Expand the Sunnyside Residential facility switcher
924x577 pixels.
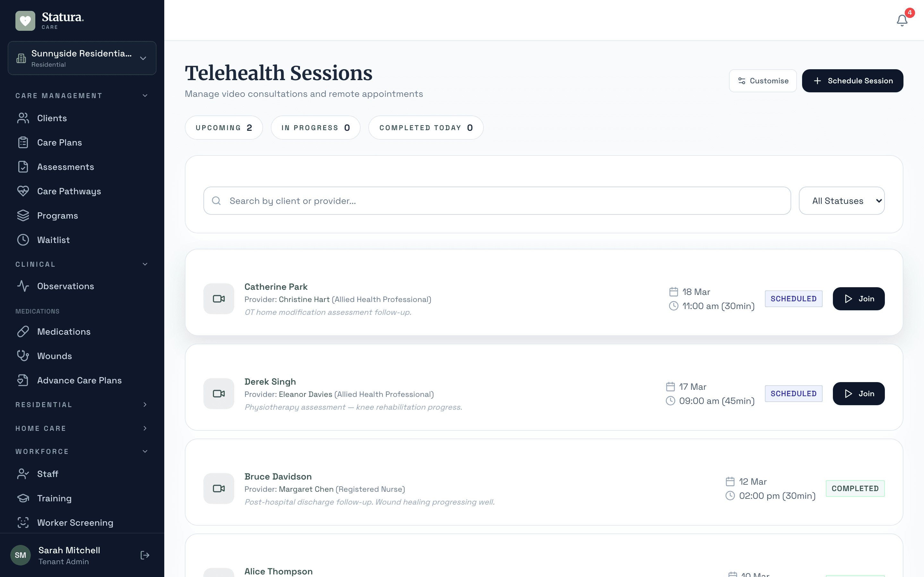pos(82,58)
